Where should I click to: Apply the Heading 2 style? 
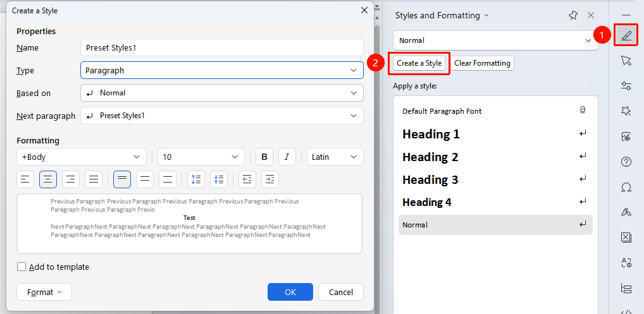495,157
